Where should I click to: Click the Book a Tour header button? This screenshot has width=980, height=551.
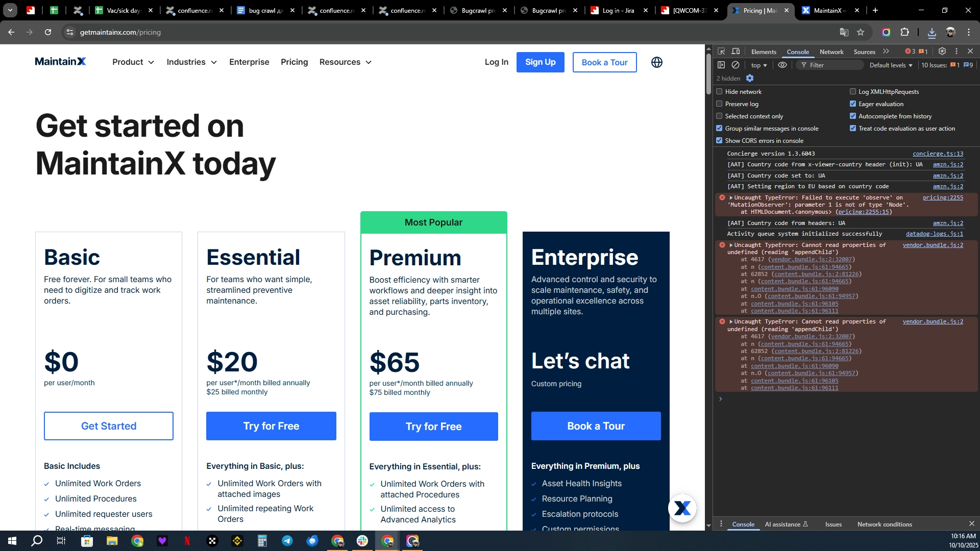[605, 62]
